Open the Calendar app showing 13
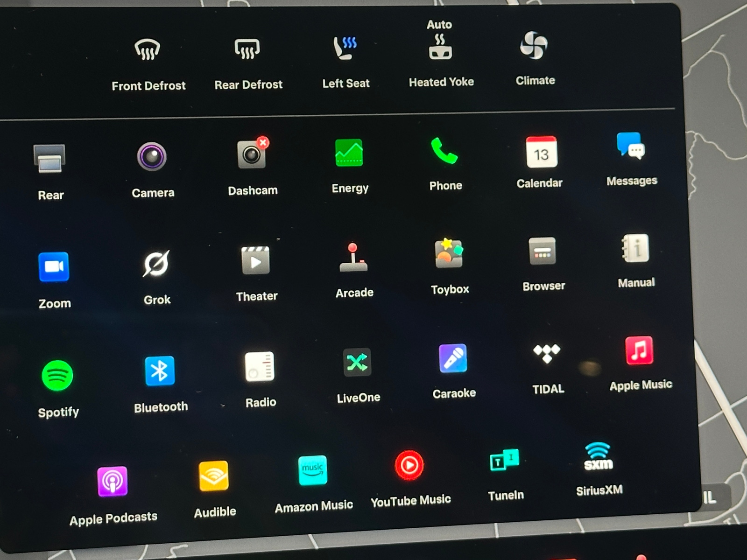Image resolution: width=747 pixels, height=560 pixels. [x=541, y=152]
